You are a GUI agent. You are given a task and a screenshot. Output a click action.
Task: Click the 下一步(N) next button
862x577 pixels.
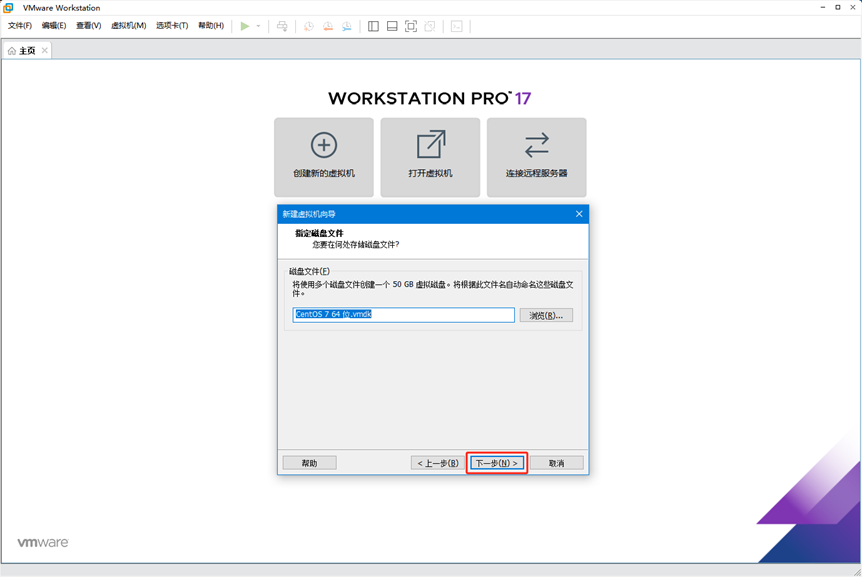click(497, 463)
